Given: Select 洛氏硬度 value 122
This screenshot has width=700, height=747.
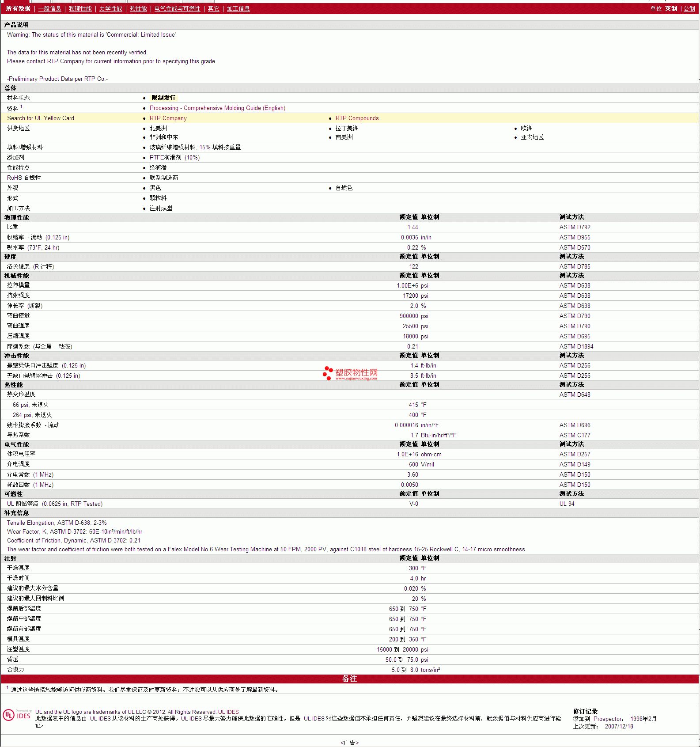Looking at the screenshot, I should click(x=413, y=266).
